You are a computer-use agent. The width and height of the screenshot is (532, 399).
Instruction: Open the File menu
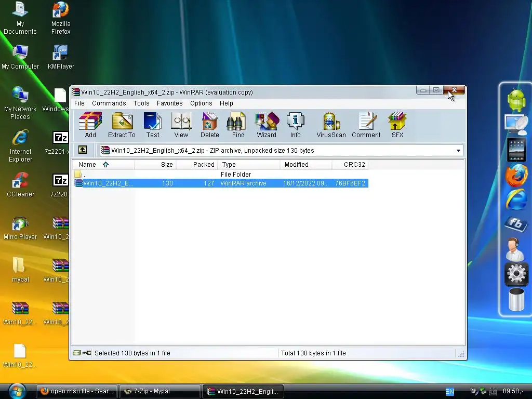[79, 103]
